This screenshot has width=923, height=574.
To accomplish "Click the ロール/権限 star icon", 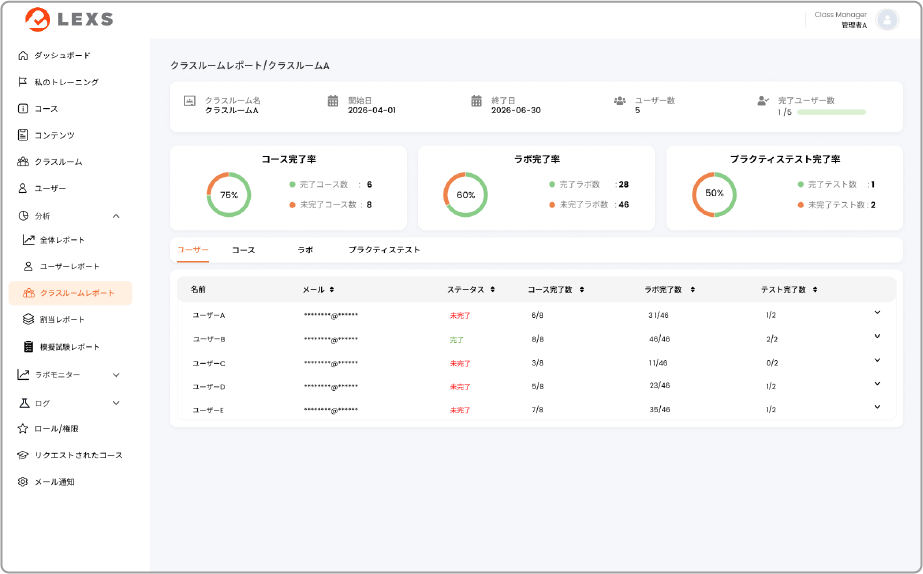I will 23,429.
